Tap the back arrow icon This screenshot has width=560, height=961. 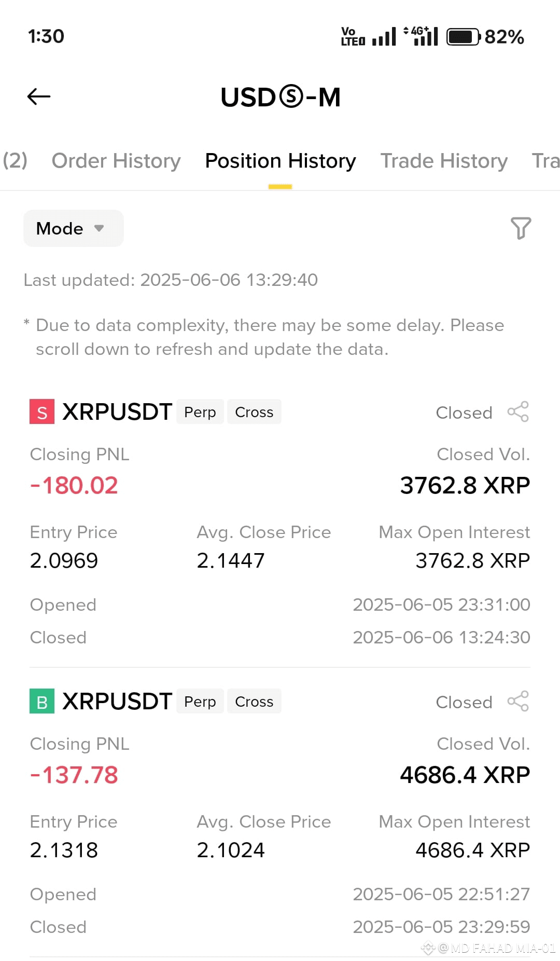[39, 97]
